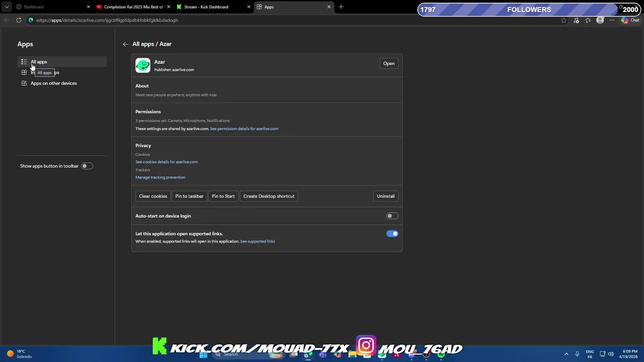Switch to the Dashboard tab
Screen dimensions: 644x362
53,7
